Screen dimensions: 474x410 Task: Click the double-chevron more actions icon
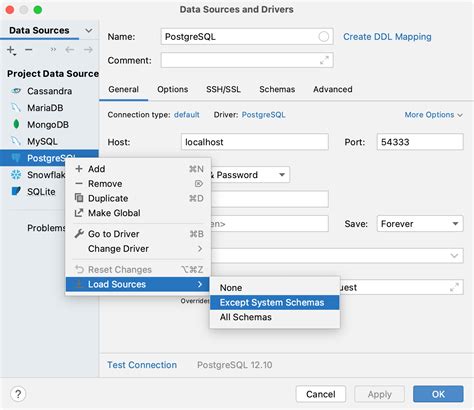pos(53,50)
